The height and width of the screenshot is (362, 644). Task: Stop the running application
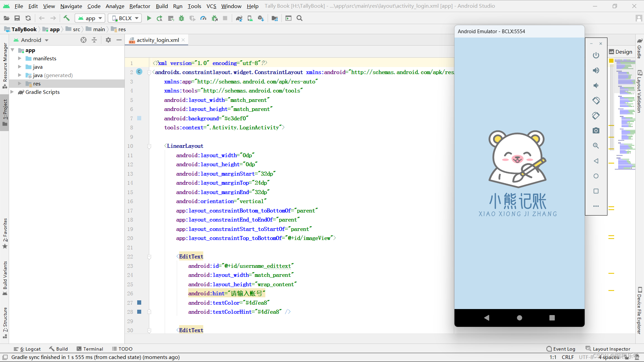(225, 18)
